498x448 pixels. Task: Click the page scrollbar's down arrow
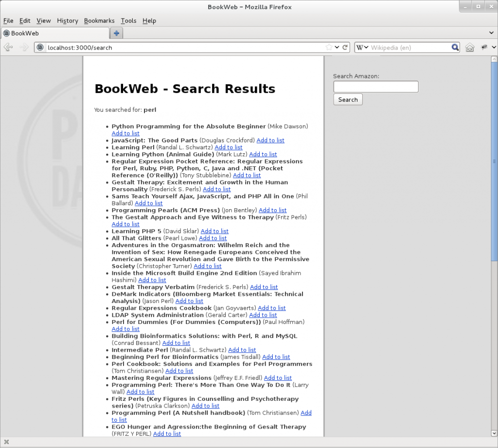point(494,433)
